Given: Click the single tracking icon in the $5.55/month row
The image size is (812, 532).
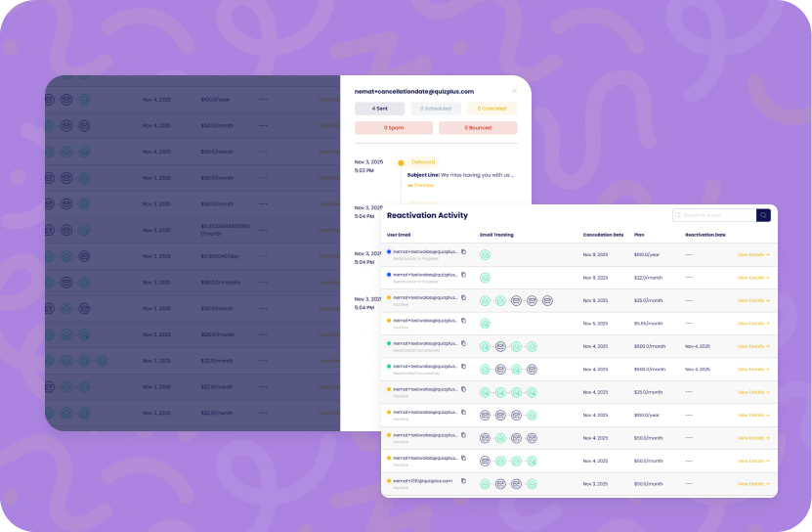Looking at the screenshot, I should pos(485,324).
